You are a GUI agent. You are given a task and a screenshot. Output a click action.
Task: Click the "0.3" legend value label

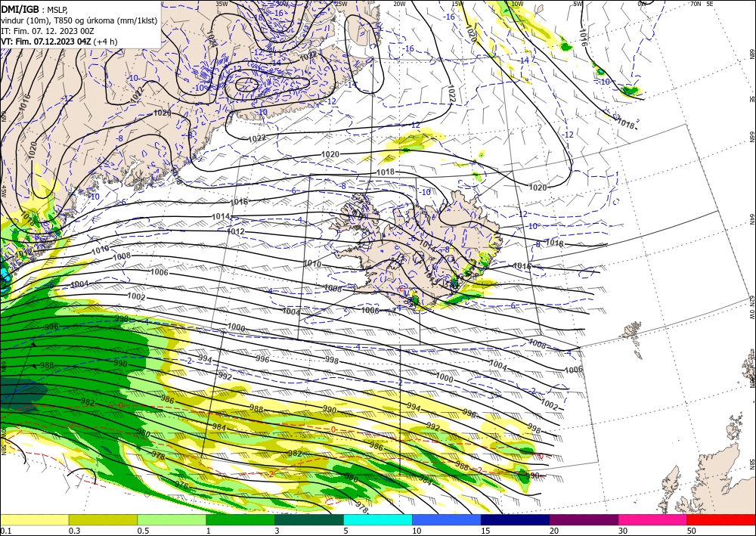pos(74,531)
